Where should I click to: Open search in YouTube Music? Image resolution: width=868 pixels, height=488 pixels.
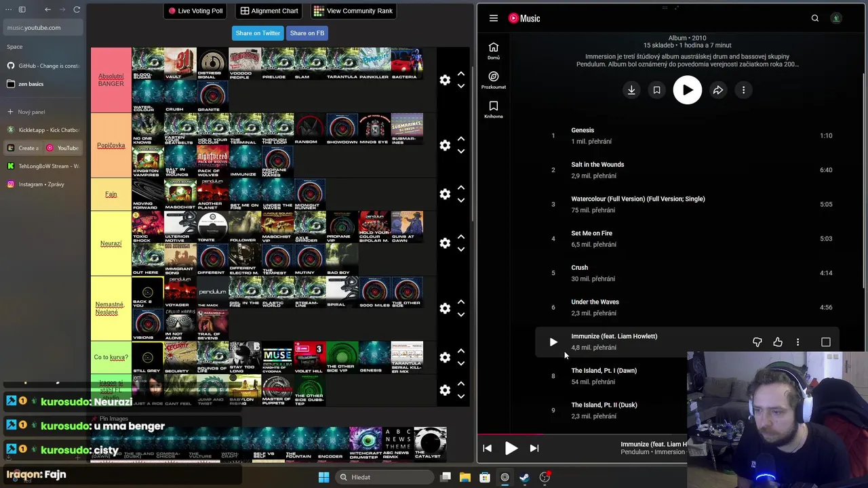815,18
